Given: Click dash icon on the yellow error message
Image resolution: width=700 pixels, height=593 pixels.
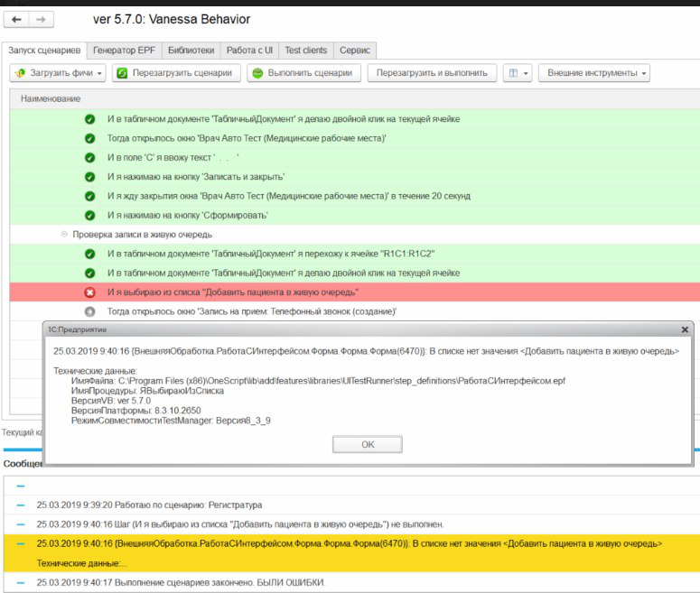Looking at the screenshot, I should tap(21, 544).
